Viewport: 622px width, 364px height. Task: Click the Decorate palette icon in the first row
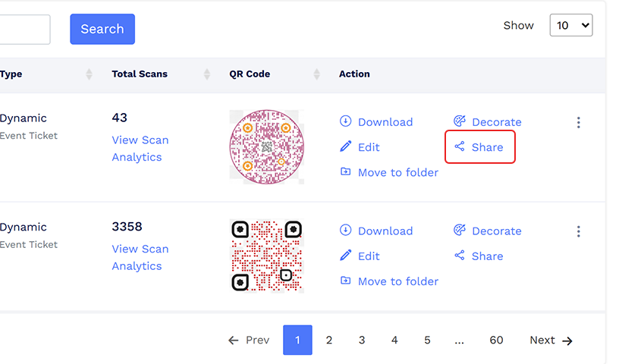(459, 122)
